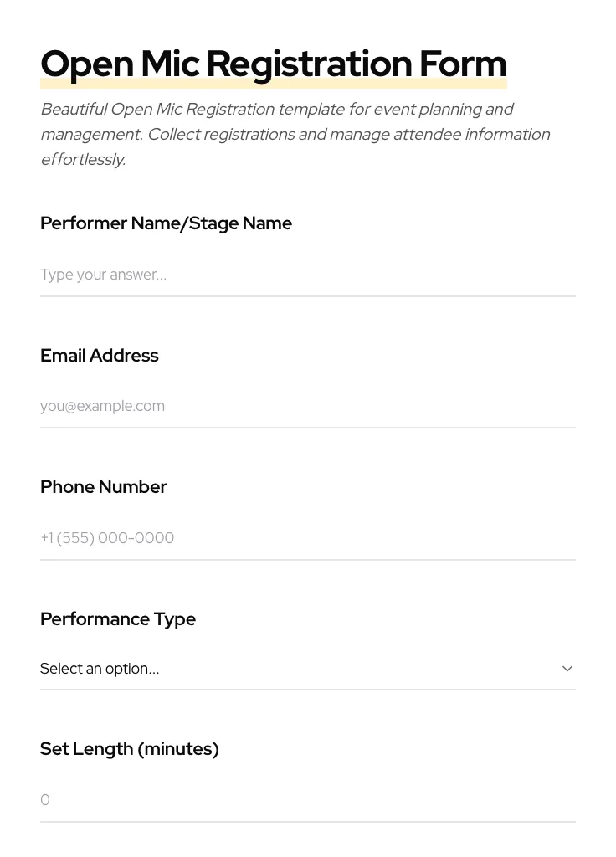Screen dimensions: 616x857
Task: Click the "Performer Name/Stage Name" label
Action: click(x=166, y=223)
